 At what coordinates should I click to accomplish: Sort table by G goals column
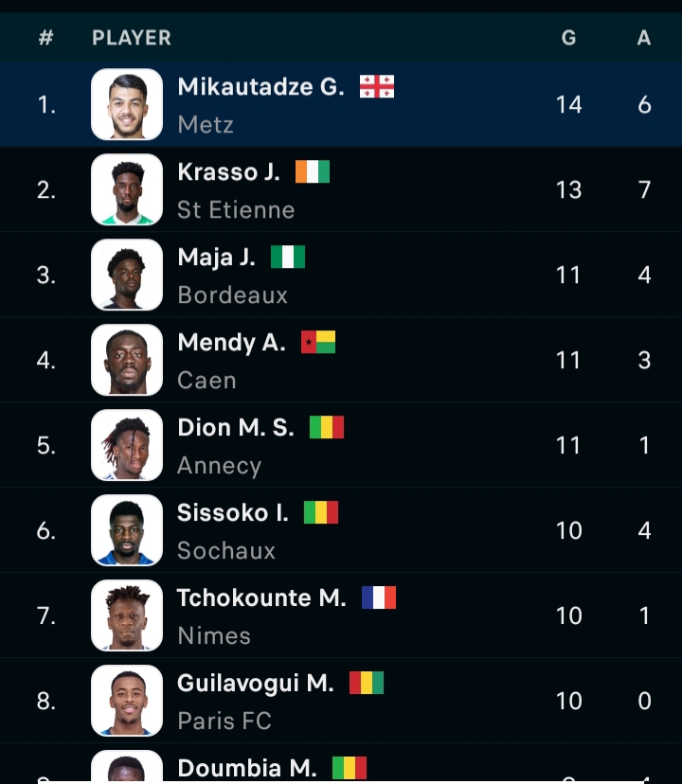click(x=568, y=39)
